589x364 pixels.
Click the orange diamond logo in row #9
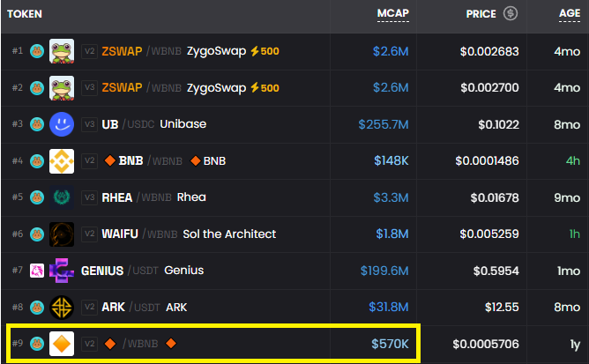(62, 344)
